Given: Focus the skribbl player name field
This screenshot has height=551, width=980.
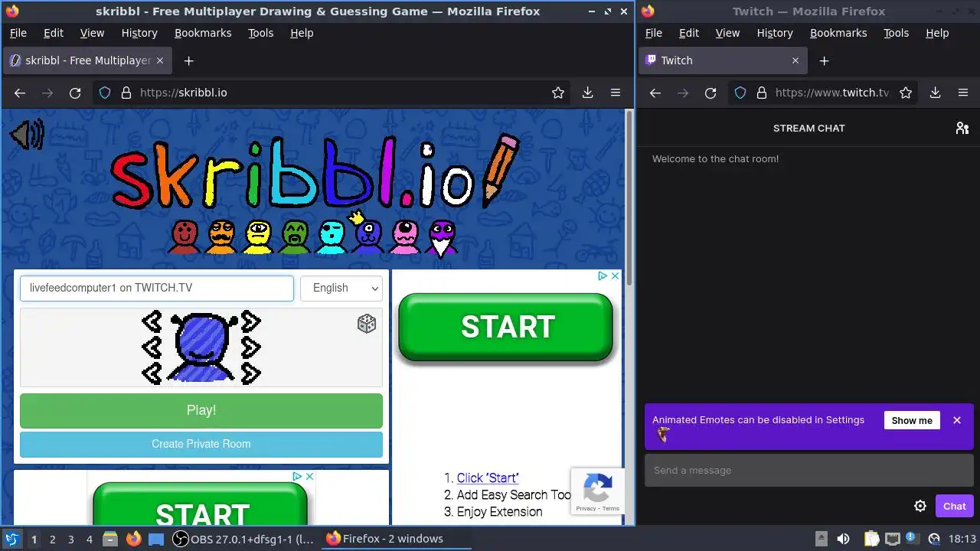Looking at the screenshot, I should coord(157,288).
